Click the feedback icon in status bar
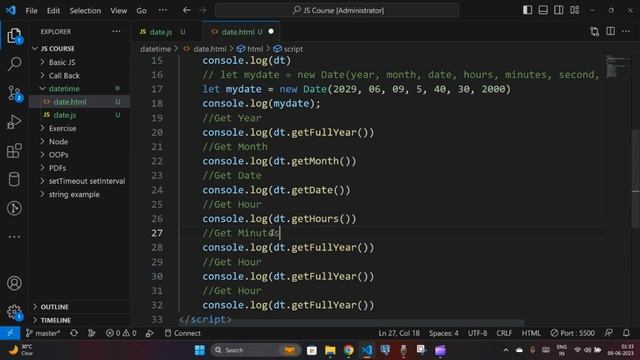The width and height of the screenshot is (640, 360). pyautogui.click(x=609, y=333)
